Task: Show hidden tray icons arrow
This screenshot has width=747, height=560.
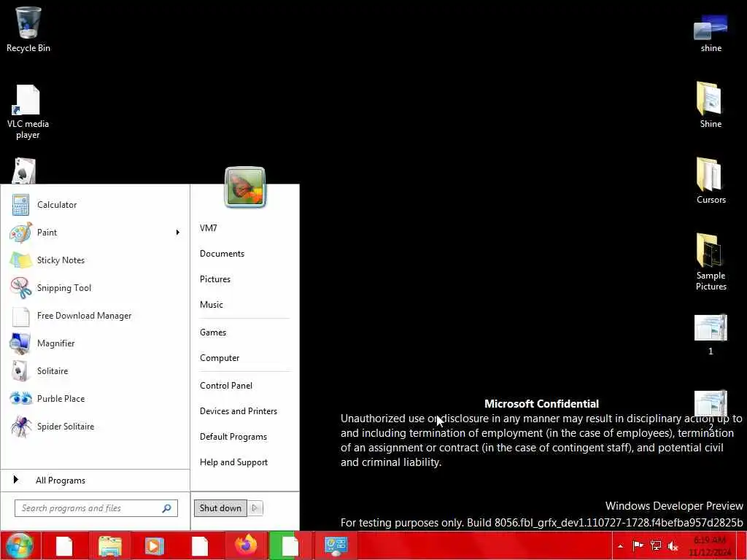Action: 620,546
